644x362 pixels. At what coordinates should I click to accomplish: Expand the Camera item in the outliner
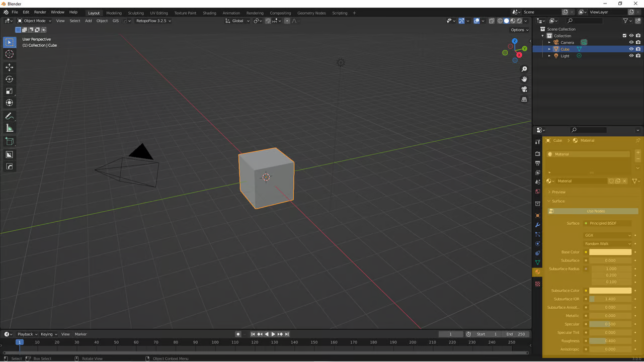549,42
